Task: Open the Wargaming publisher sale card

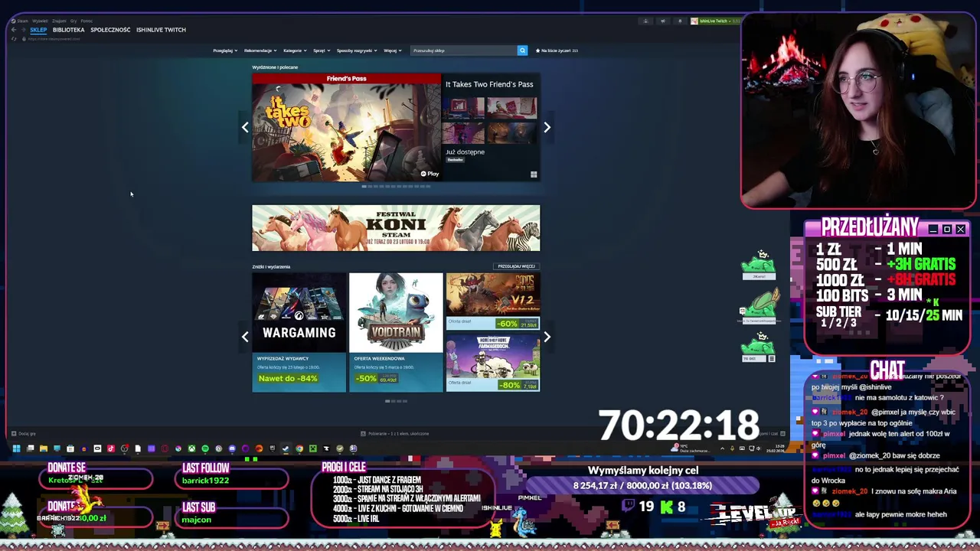Action: click(x=299, y=332)
